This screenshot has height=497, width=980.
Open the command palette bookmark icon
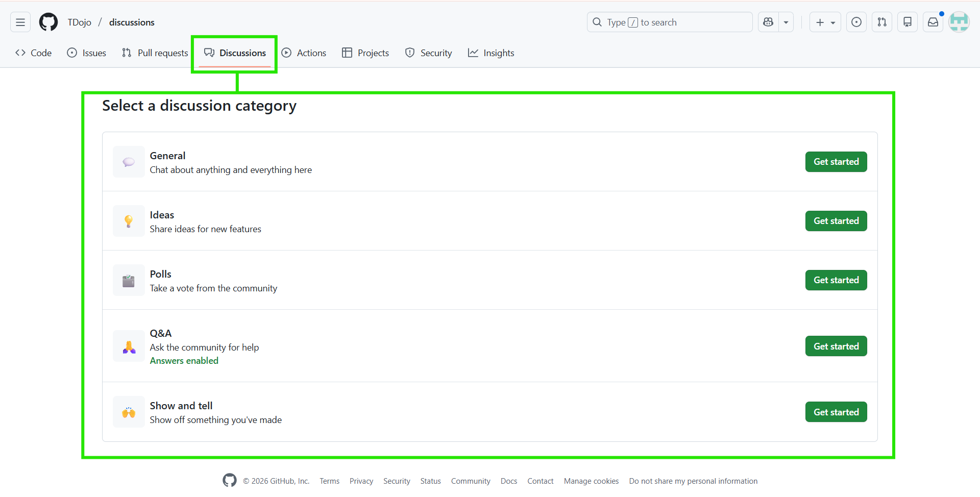click(908, 22)
